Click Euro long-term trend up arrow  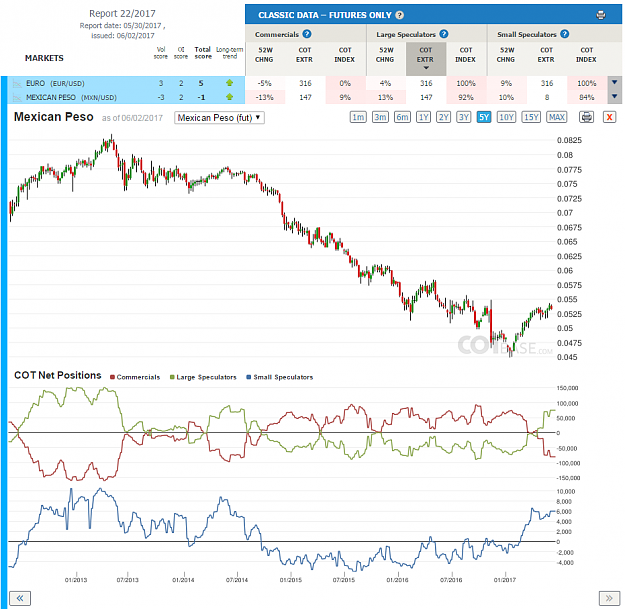(x=229, y=83)
